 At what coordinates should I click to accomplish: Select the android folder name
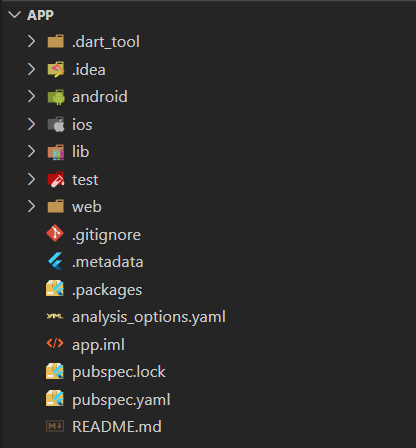pos(100,97)
